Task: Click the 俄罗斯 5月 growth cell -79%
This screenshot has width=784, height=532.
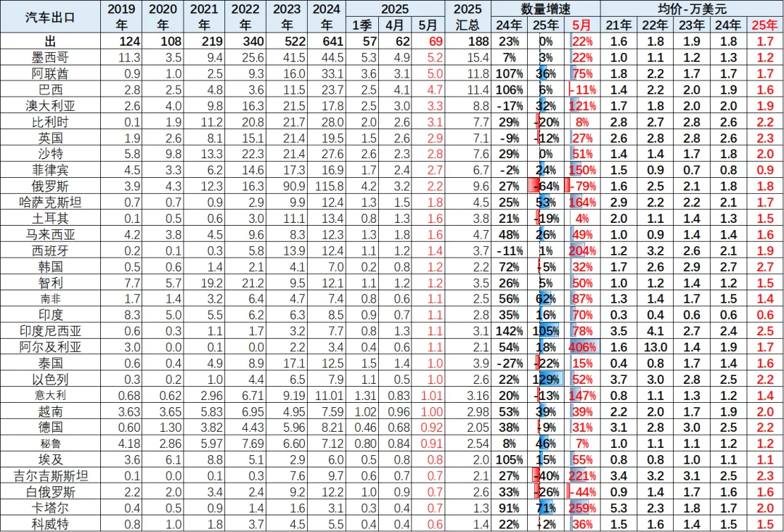Action: click(582, 186)
